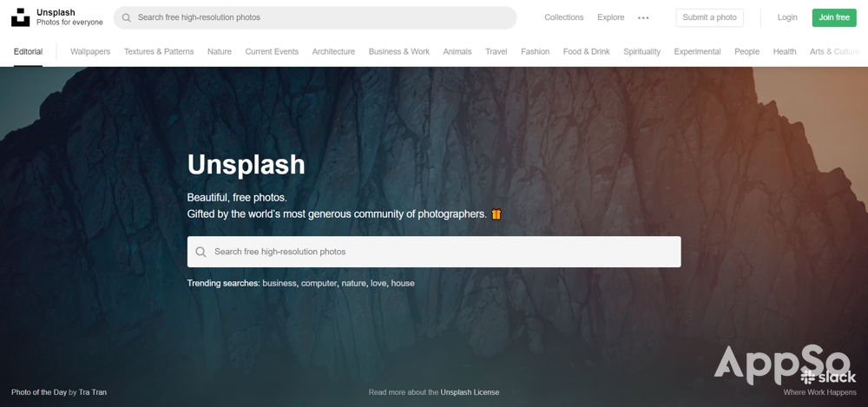Screen dimensions: 868x407
Task: Open the Explore menu
Action: pyautogui.click(x=610, y=17)
